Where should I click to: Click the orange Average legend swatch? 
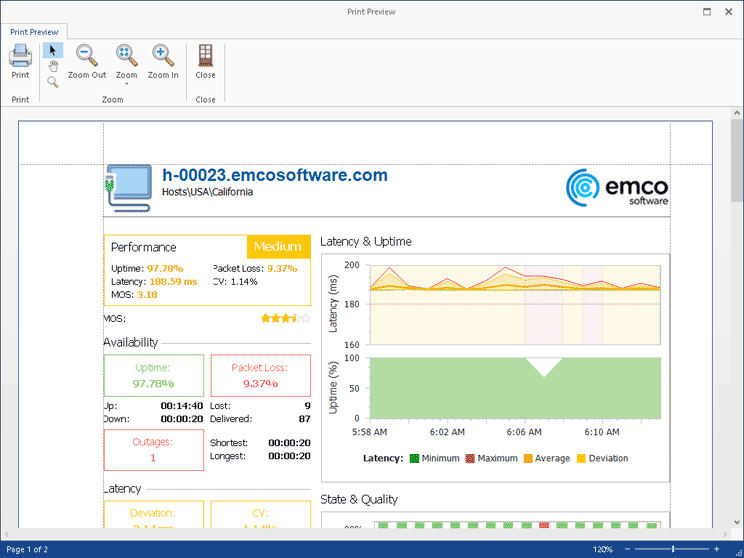pyautogui.click(x=528, y=458)
